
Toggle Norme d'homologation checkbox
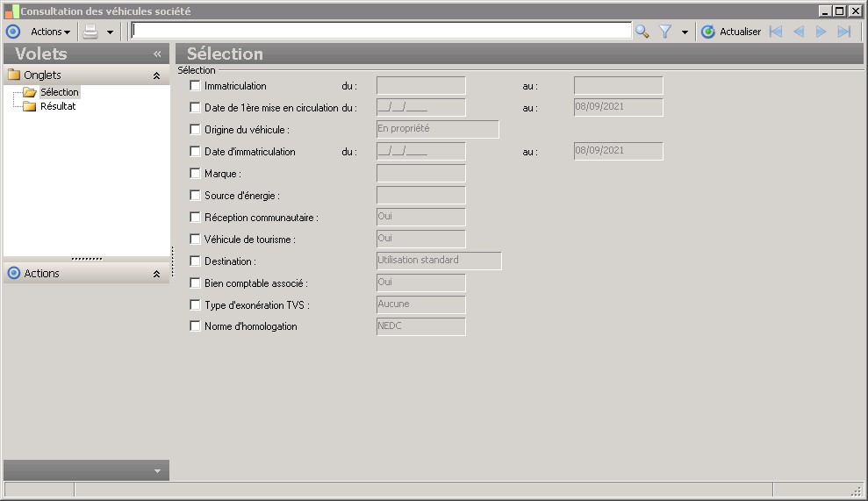tap(195, 326)
